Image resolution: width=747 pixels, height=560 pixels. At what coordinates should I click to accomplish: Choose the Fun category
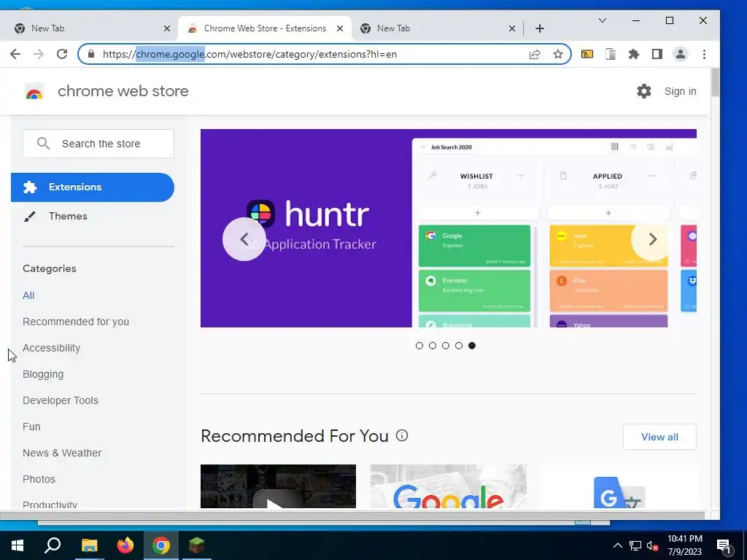[x=31, y=426]
